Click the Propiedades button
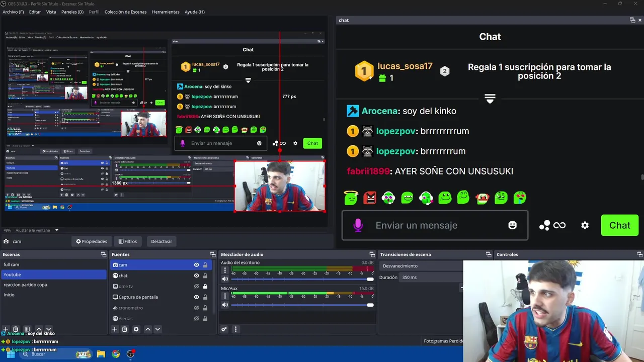The image size is (644, 362). click(x=92, y=241)
